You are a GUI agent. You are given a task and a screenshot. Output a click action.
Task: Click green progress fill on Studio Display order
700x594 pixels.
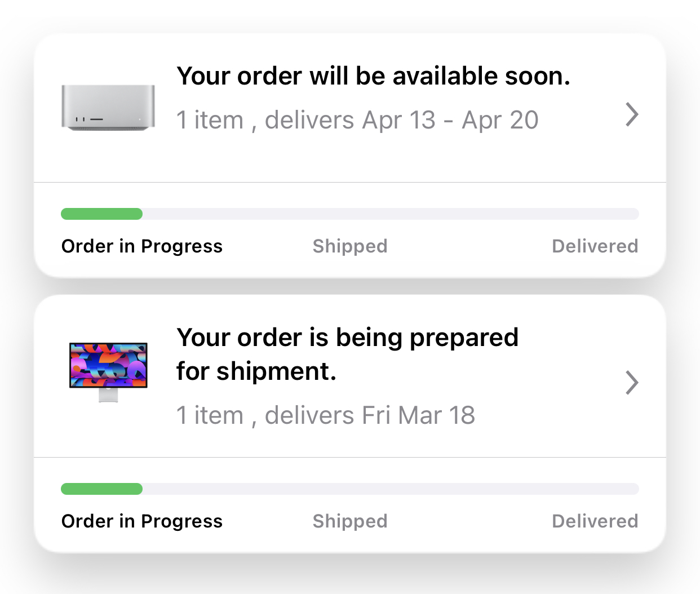(101, 489)
